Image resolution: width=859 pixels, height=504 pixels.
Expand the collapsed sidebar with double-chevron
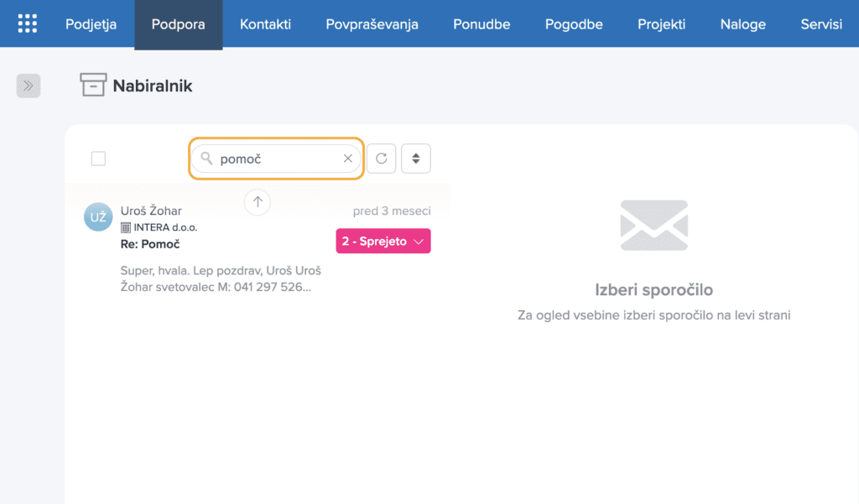point(28,85)
